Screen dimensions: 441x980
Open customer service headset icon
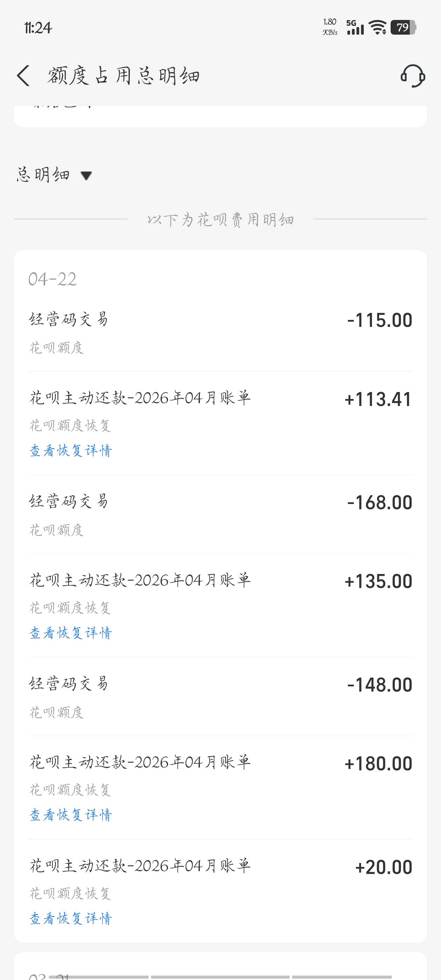[412, 75]
